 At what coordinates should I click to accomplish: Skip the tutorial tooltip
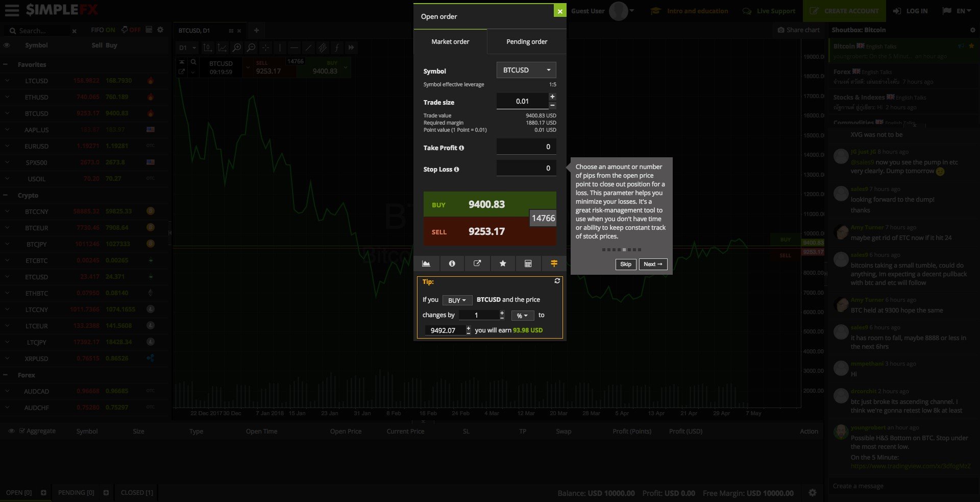(626, 265)
